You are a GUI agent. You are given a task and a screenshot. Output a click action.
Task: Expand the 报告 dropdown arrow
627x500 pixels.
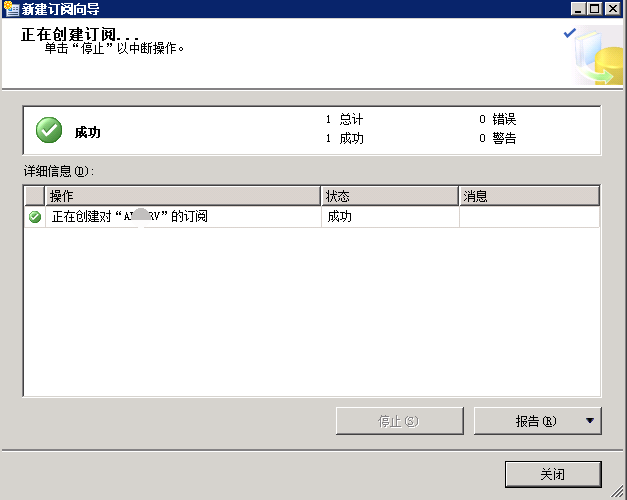589,420
